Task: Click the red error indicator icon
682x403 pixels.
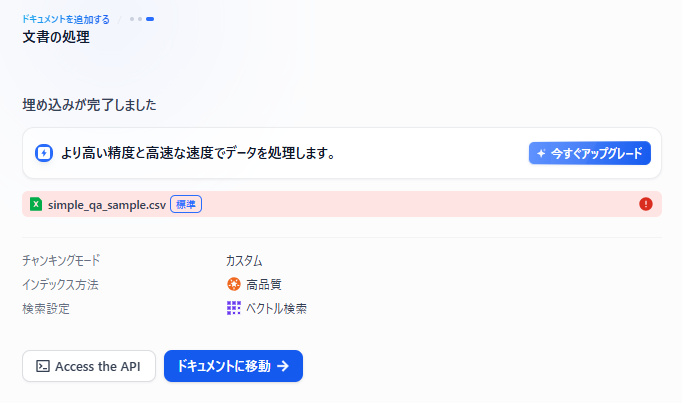Action: pos(646,204)
